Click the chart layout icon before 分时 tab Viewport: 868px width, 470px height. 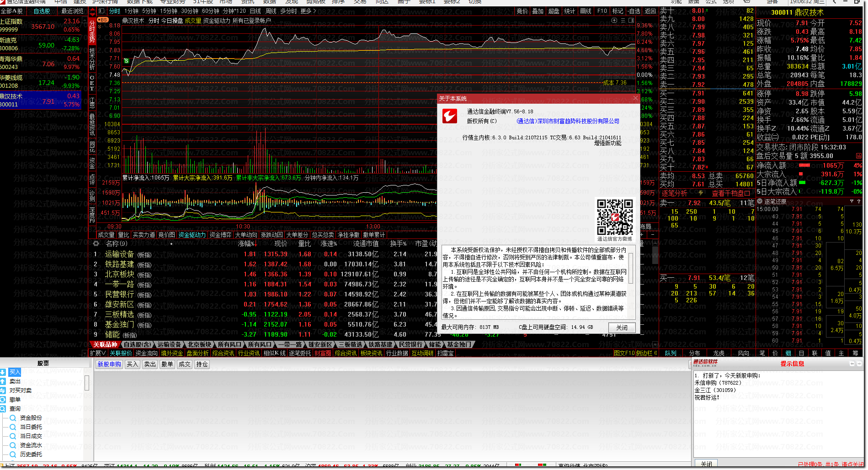click(x=102, y=11)
